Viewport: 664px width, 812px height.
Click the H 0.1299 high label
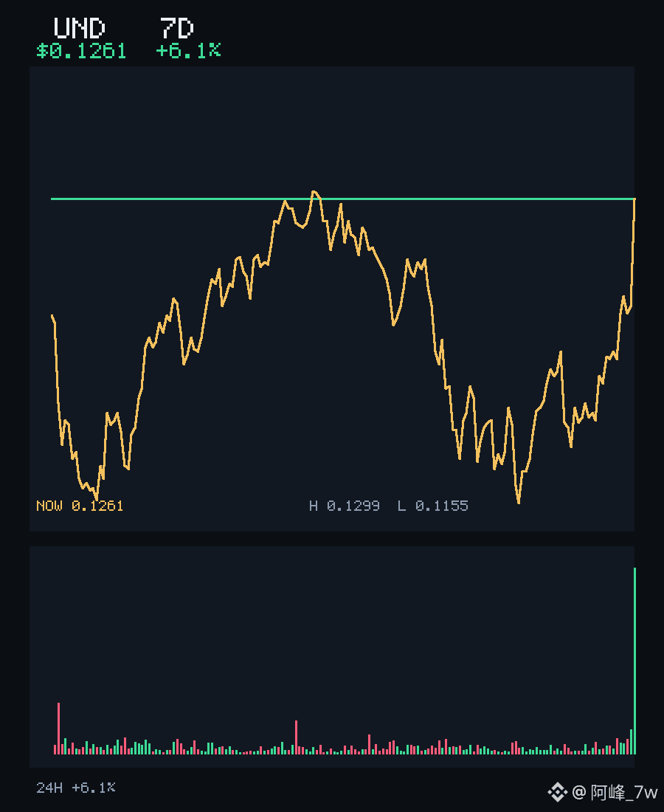(344, 506)
